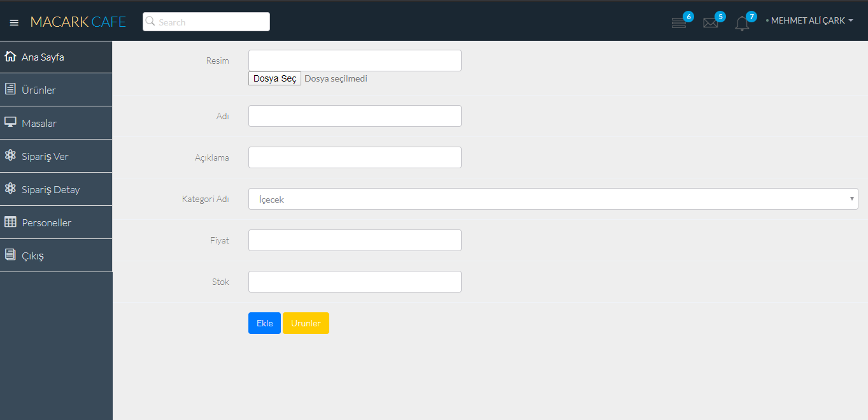Click the Ekle button

264,323
